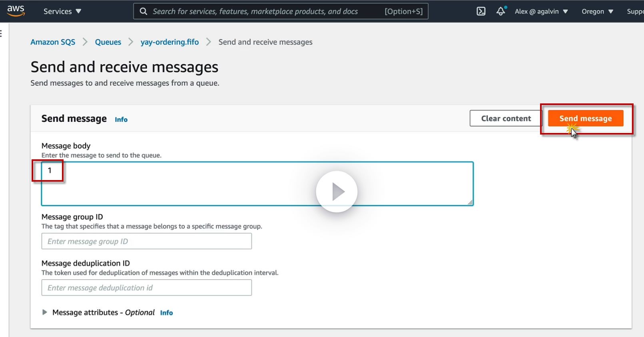
Task: Open yay-ordering.fifo breadcrumb link
Action: click(x=169, y=42)
